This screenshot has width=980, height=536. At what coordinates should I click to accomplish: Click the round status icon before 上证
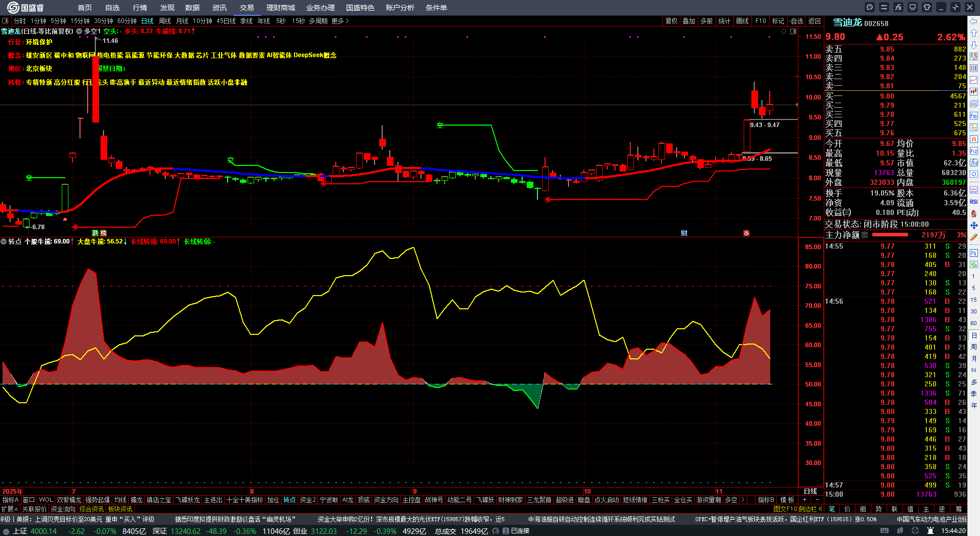coord(6,531)
